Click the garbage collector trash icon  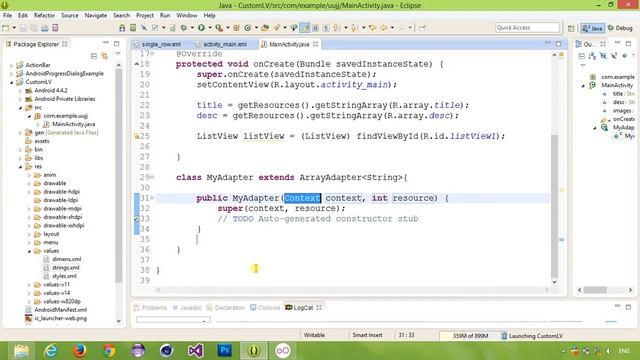pyautogui.click(x=504, y=336)
